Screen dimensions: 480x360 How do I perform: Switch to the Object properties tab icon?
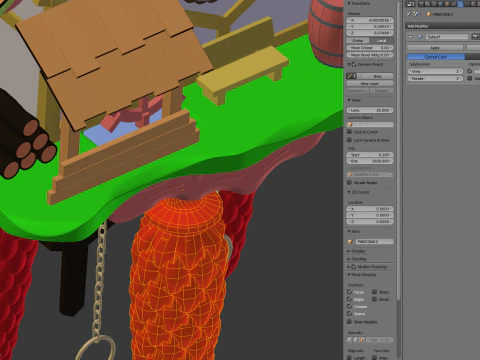(447, 4)
